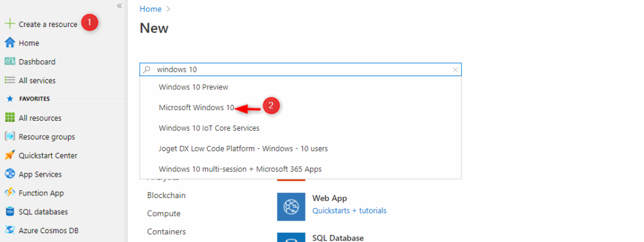Click the Web App tile icon

[291, 207]
